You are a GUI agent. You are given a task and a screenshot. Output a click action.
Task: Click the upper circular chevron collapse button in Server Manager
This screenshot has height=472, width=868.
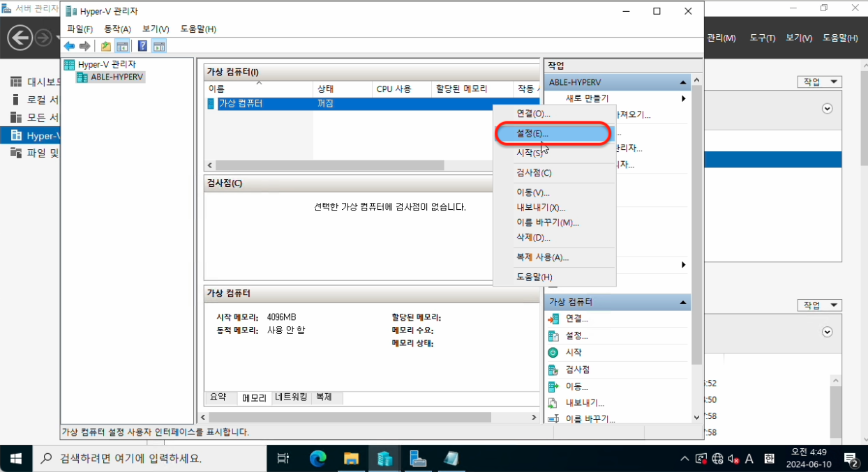[828, 109]
